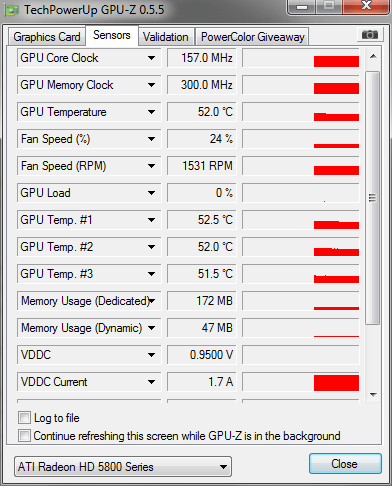The width and height of the screenshot is (392, 486).
Task: Click the camera screenshot icon
Action: 369,34
